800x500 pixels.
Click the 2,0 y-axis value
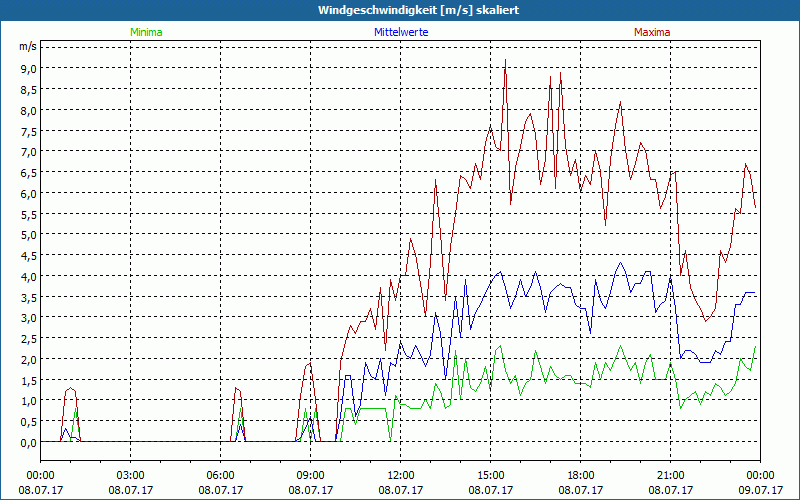tap(29, 360)
